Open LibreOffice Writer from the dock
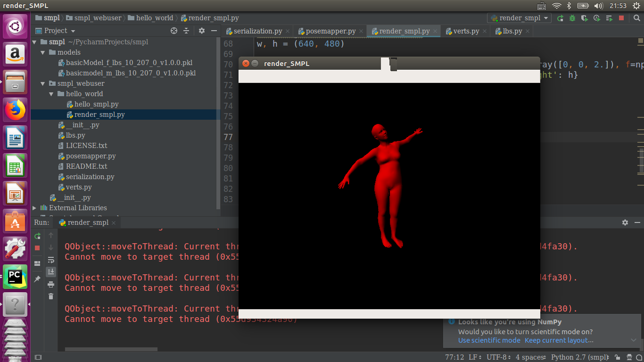The height and width of the screenshot is (362, 644). coord(15,138)
